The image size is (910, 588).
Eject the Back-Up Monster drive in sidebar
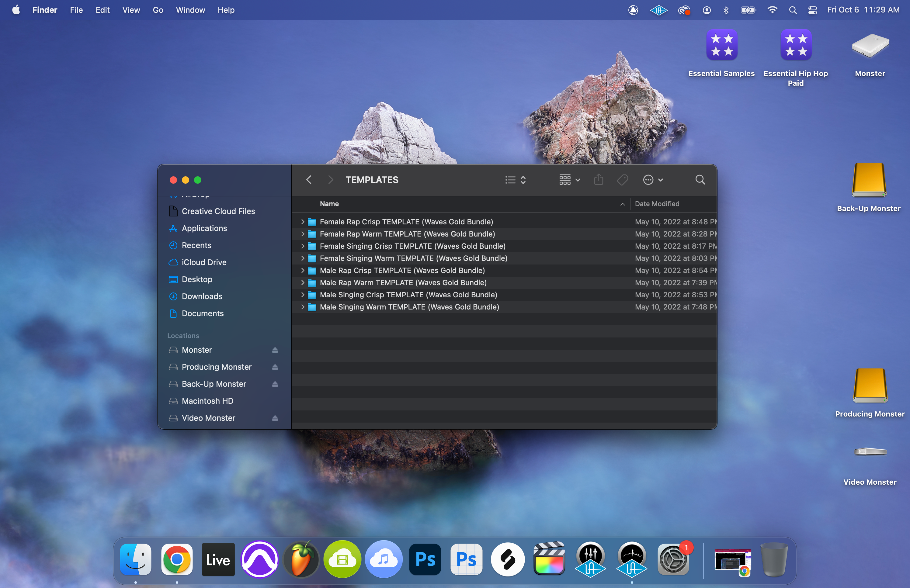pyautogui.click(x=275, y=384)
